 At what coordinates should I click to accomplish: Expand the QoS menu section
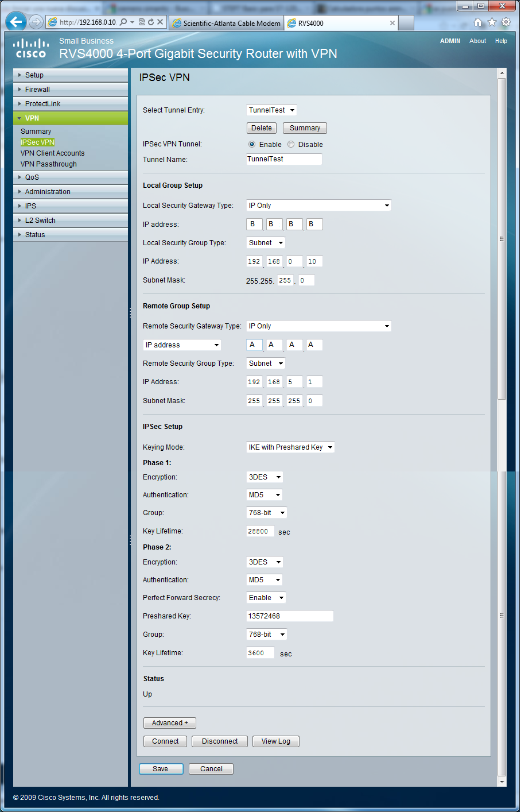point(71,177)
